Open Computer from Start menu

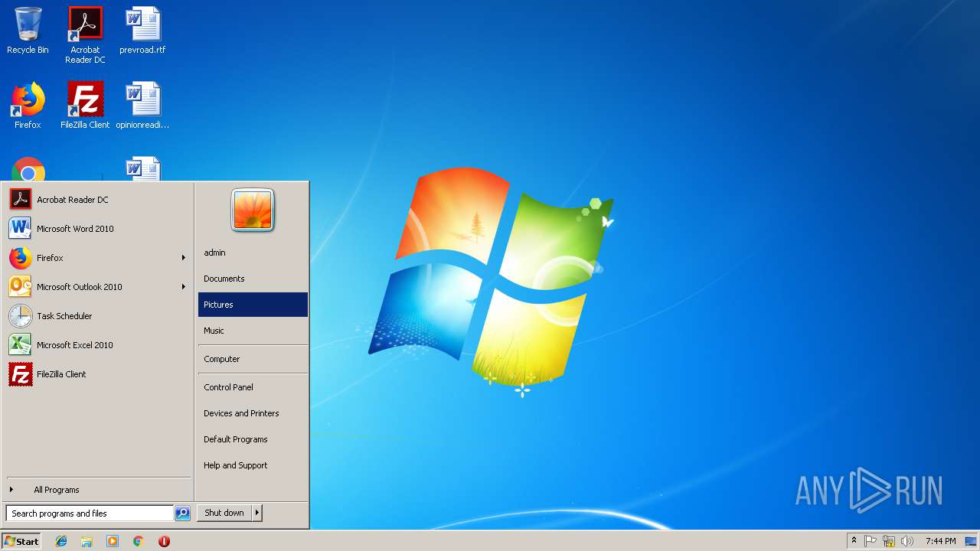click(x=253, y=359)
